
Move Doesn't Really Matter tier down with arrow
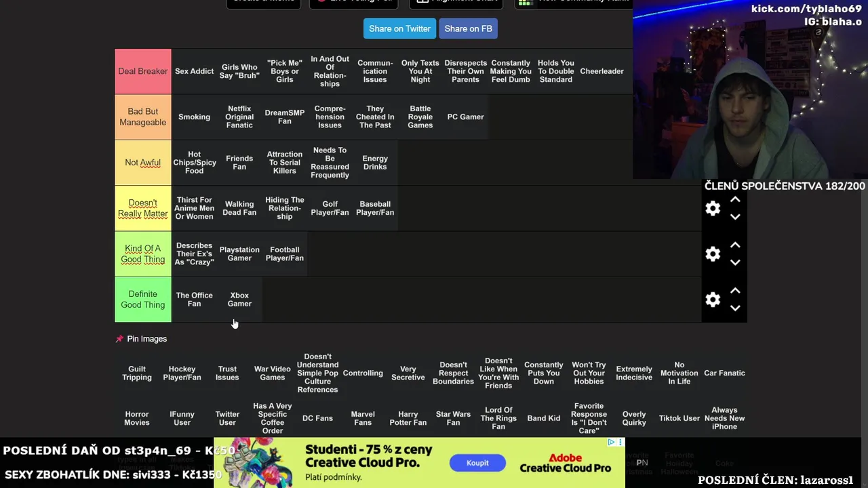[x=735, y=217]
